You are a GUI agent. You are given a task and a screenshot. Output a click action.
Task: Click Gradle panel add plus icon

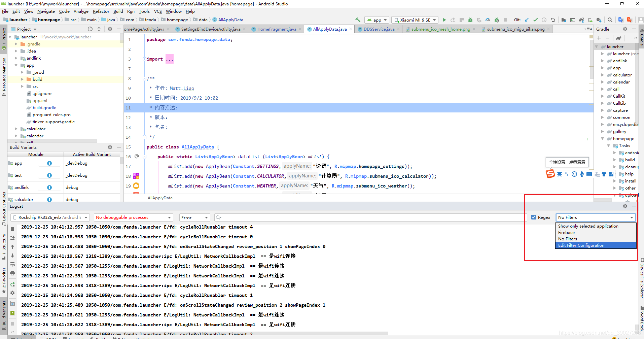tap(599, 38)
